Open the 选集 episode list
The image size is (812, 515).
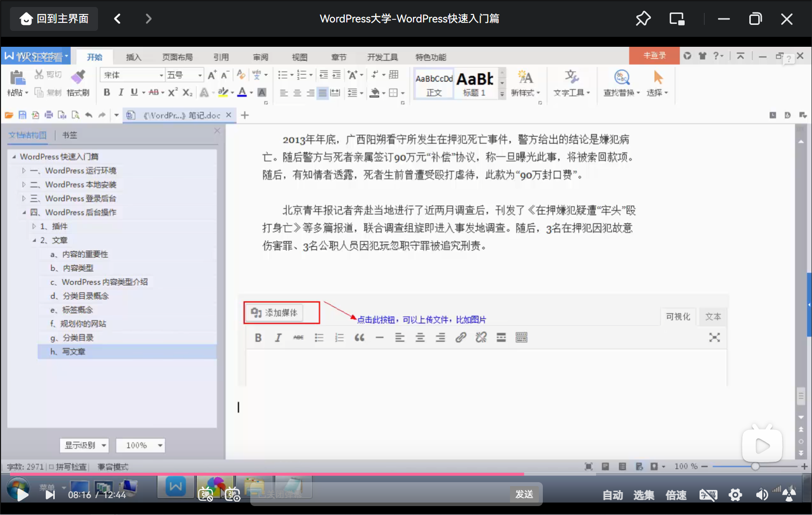644,495
